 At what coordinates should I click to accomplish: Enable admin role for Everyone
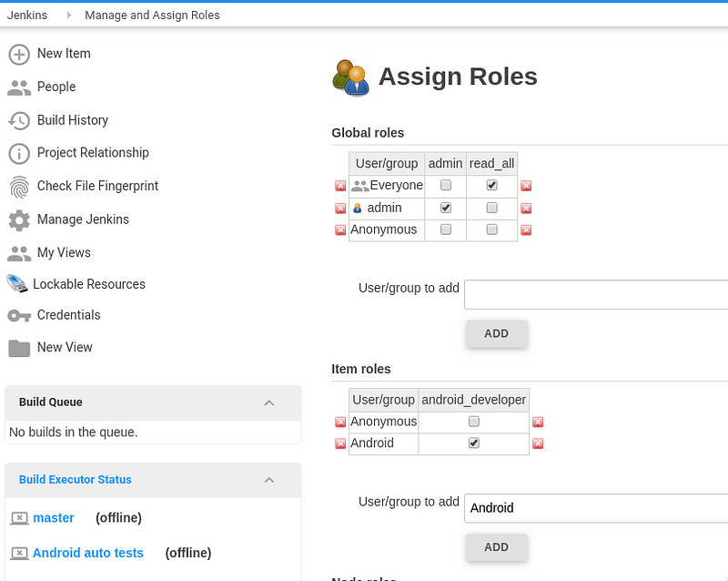[x=446, y=186]
